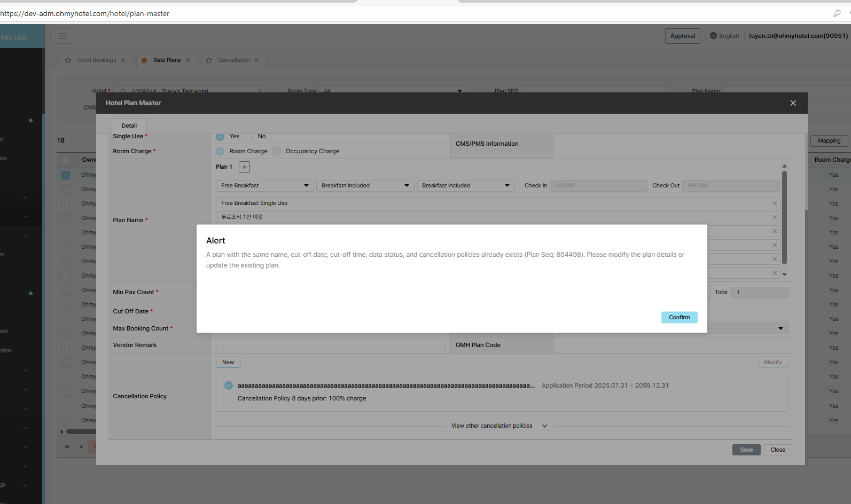Select the Plan 1 tab
The image size is (851, 504).
pos(224,167)
